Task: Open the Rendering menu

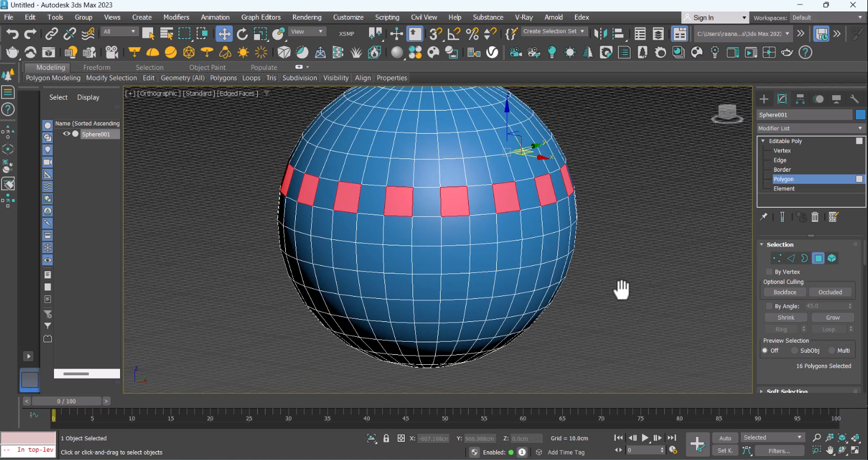Action: point(307,17)
